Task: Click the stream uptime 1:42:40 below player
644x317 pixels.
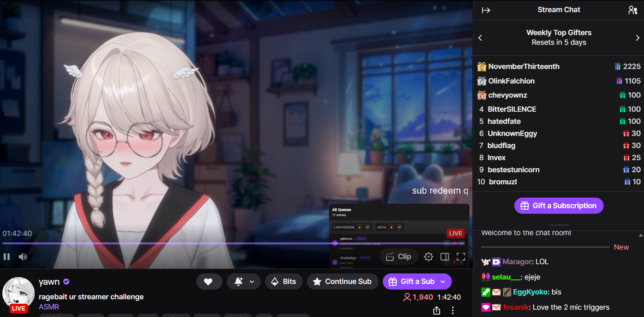Action: [449, 297]
